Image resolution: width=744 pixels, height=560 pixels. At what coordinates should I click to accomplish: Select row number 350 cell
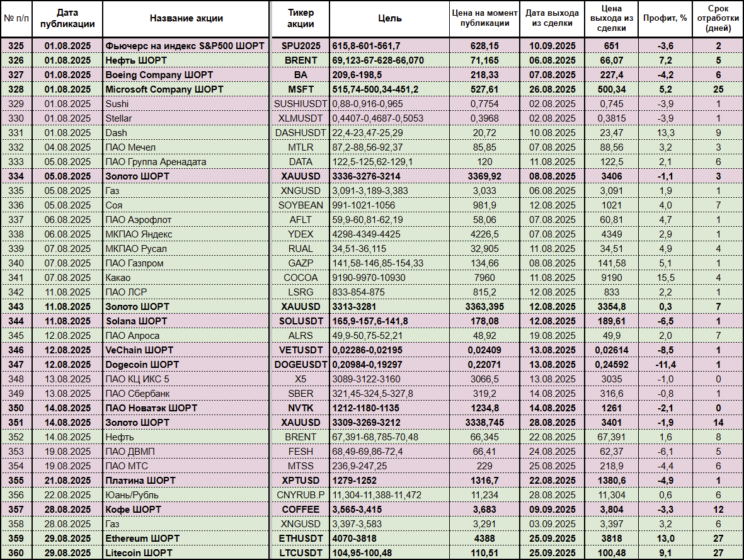16,408
